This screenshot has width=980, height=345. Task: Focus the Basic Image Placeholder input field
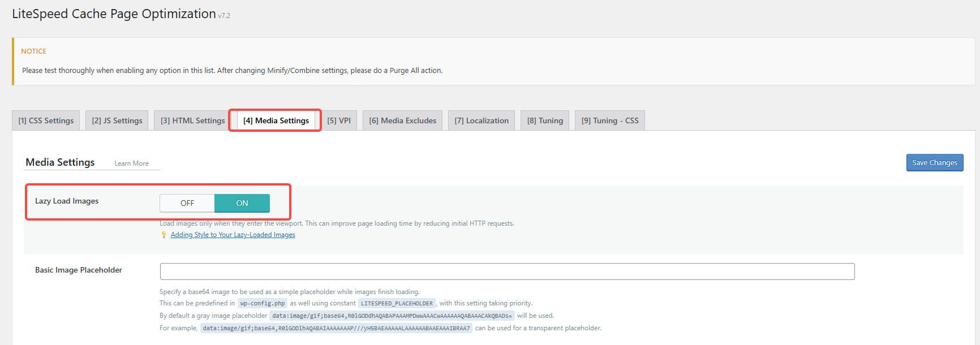(x=507, y=271)
